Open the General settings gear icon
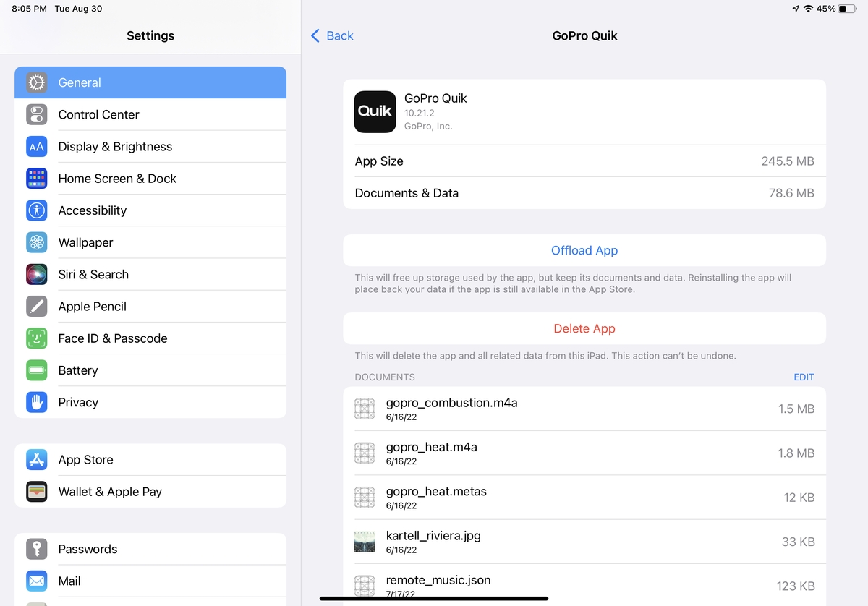This screenshot has width=868, height=606. tap(36, 82)
